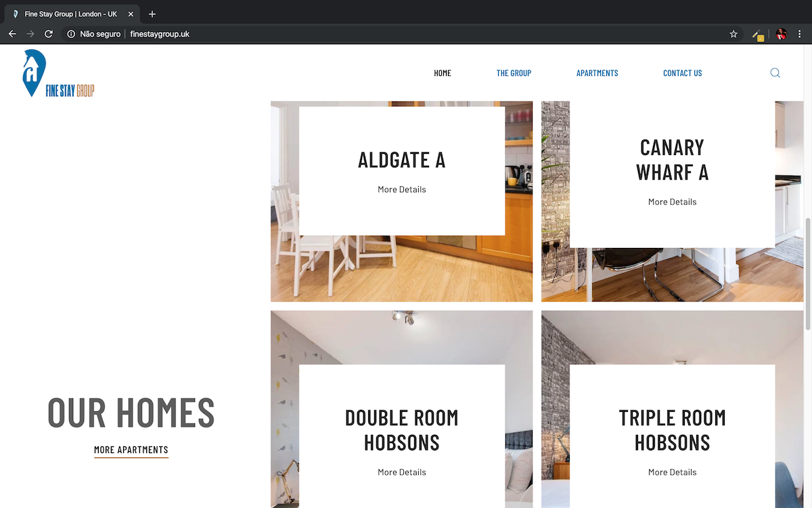Click the MORE APARTMENTS link
Screen dimensions: 812x508
tap(131, 450)
